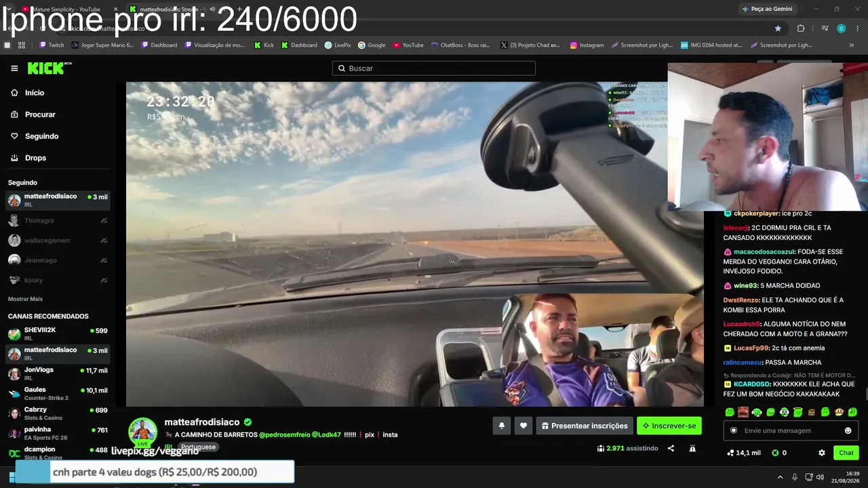Open Drops in the sidebar

coord(35,158)
